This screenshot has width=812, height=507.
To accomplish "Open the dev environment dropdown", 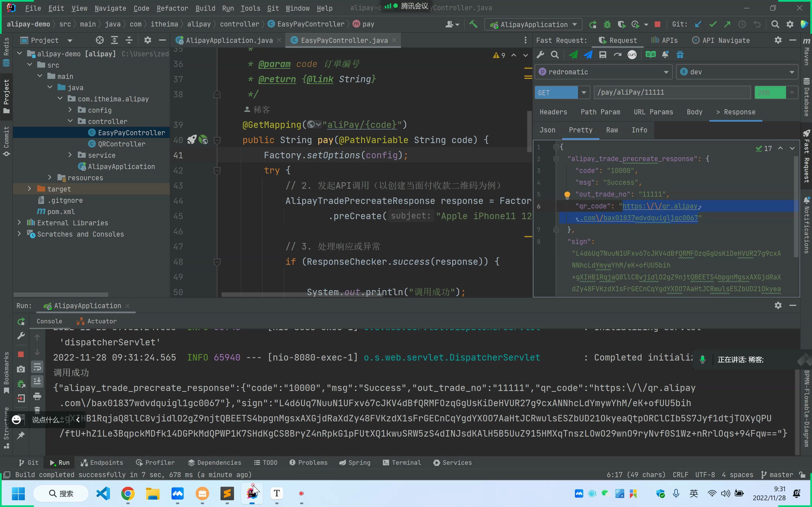I will point(791,72).
